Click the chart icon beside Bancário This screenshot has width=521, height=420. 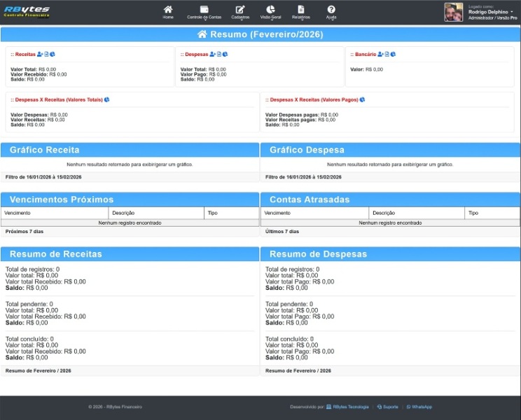(x=393, y=54)
